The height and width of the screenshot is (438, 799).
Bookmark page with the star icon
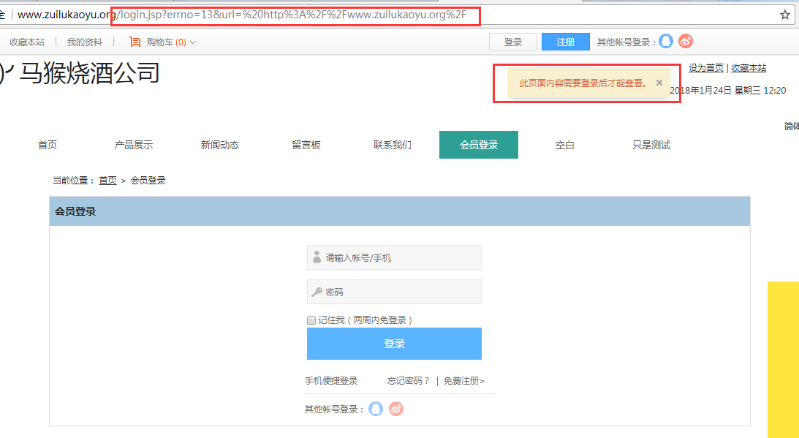[785, 15]
